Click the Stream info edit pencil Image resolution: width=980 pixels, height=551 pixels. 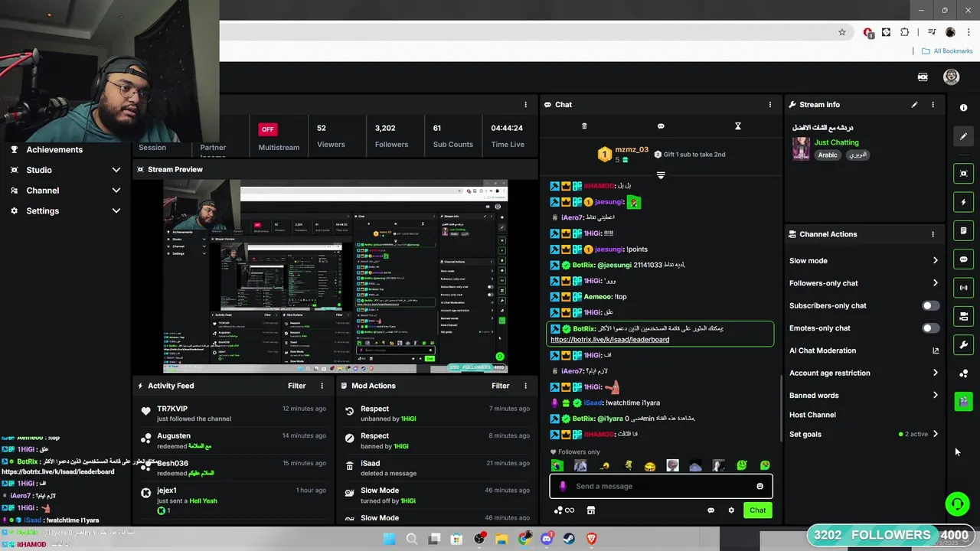pyautogui.click(x=914, y=105)
